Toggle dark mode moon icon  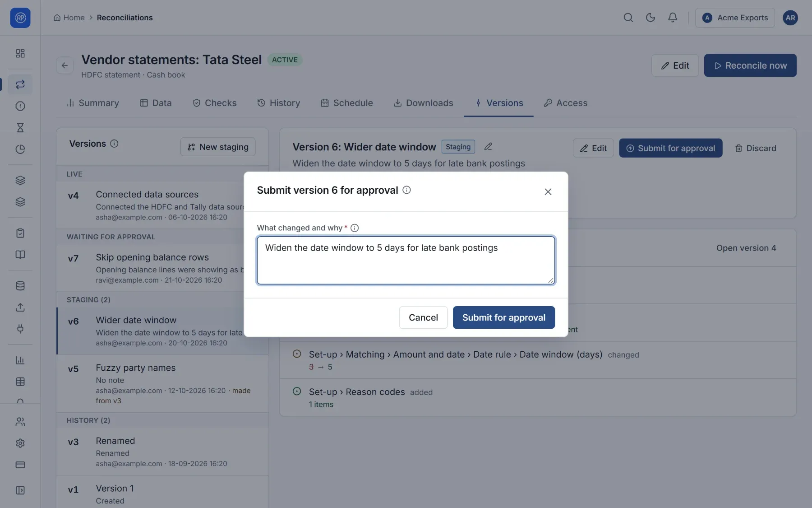(x=650, y=18)
